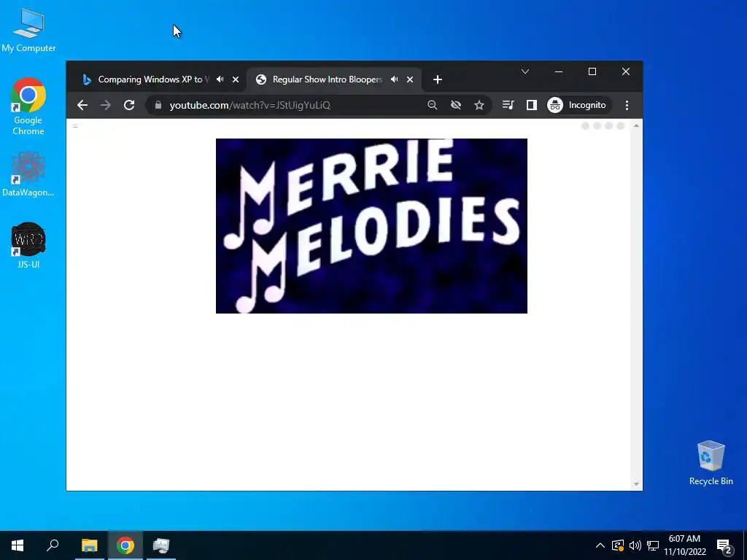Show hidden system tray icons

[600, 545]
